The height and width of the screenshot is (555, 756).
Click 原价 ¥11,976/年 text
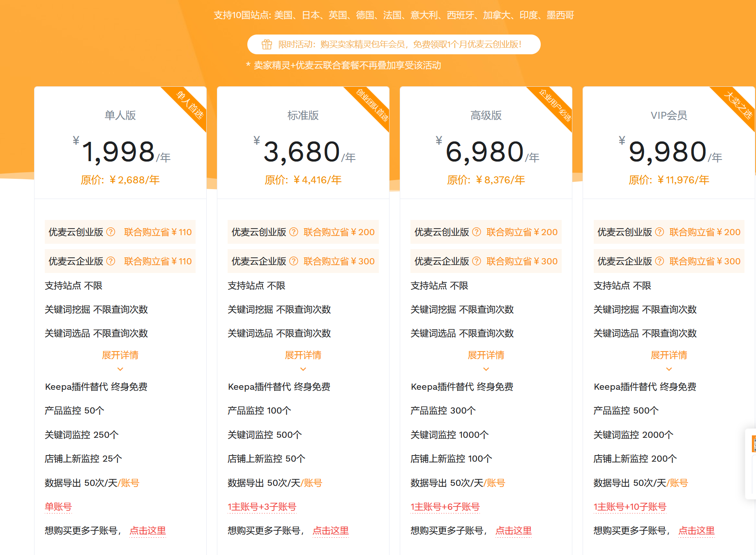(x=669, y=180)
